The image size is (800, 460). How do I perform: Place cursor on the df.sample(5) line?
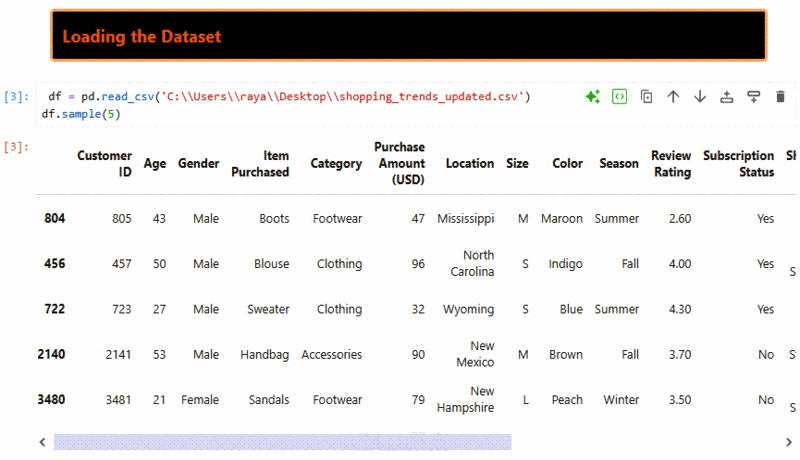[x=81, y=115]
